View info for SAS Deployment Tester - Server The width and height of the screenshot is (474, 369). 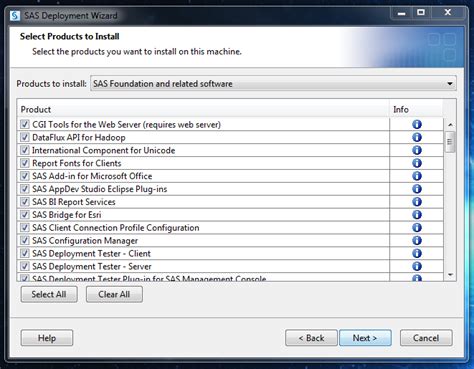point(417,266)
